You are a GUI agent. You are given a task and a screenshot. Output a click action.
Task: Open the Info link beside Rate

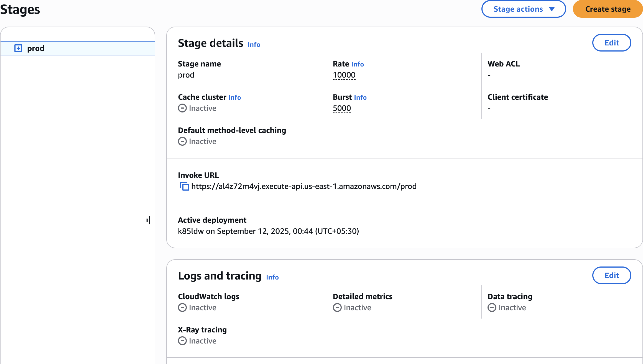[357, 64]
